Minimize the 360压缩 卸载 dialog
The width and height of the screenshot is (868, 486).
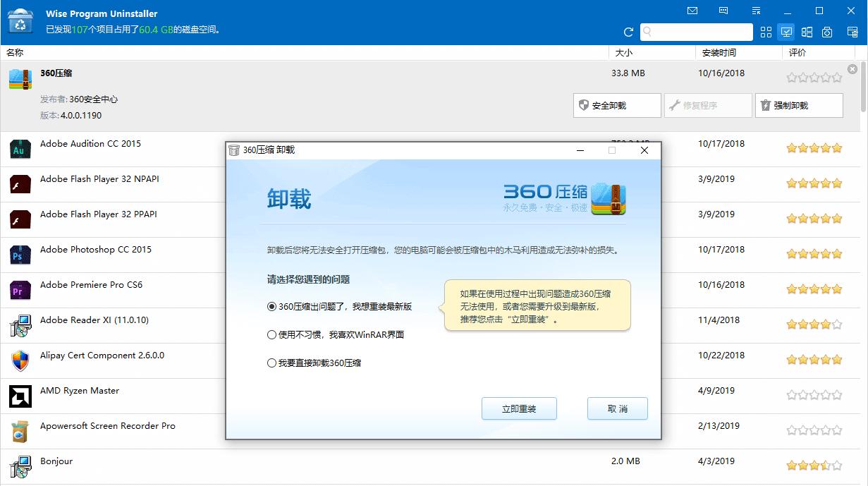click(x=580, y=150)
